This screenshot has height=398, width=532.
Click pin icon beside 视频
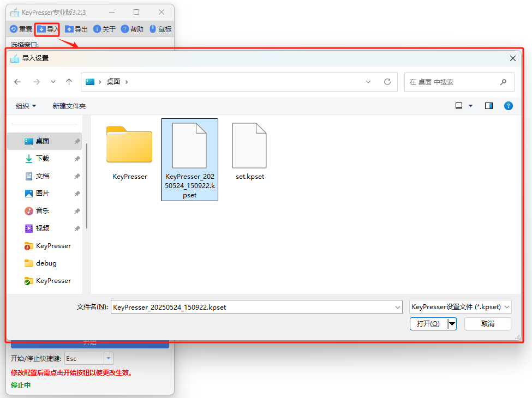[77, 228]
